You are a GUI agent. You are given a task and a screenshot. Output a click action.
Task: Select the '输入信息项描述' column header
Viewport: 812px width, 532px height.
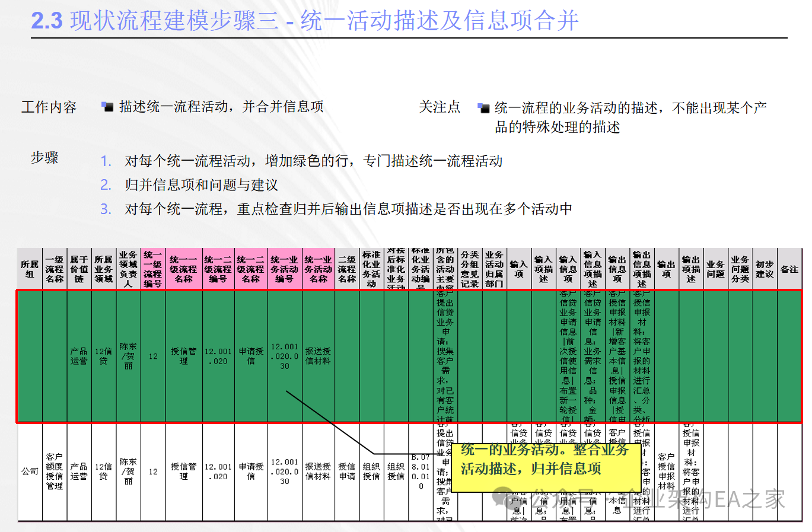(x=593, y=269)
